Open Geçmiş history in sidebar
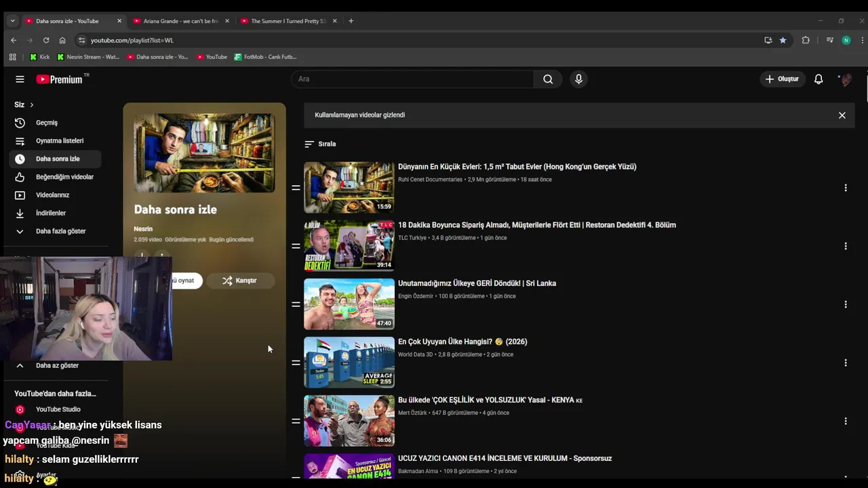 (x=55, y=123)
